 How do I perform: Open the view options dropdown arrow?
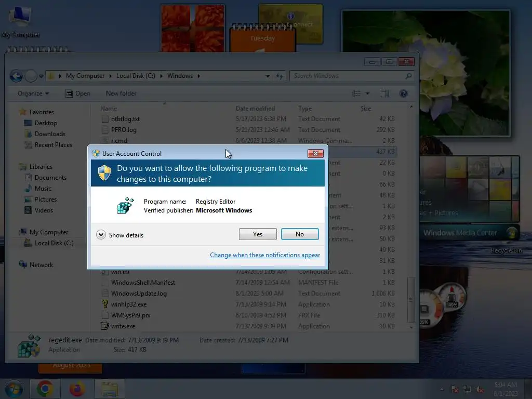(367, 94)
